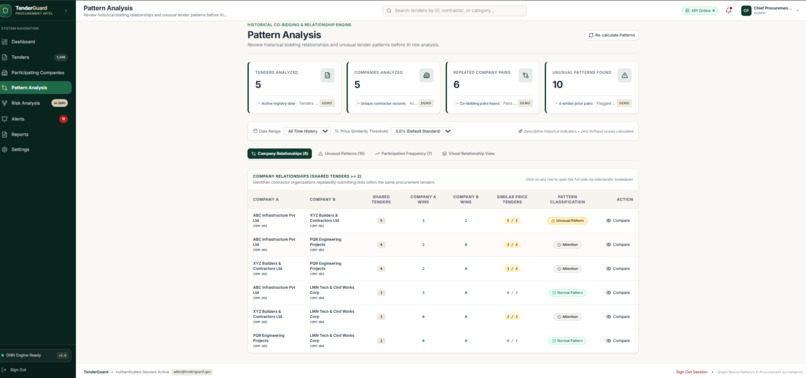This screenshot has height=378, width=806.
Task: Select Pattern Analysis in the sidebar
Action: point(36,87)
